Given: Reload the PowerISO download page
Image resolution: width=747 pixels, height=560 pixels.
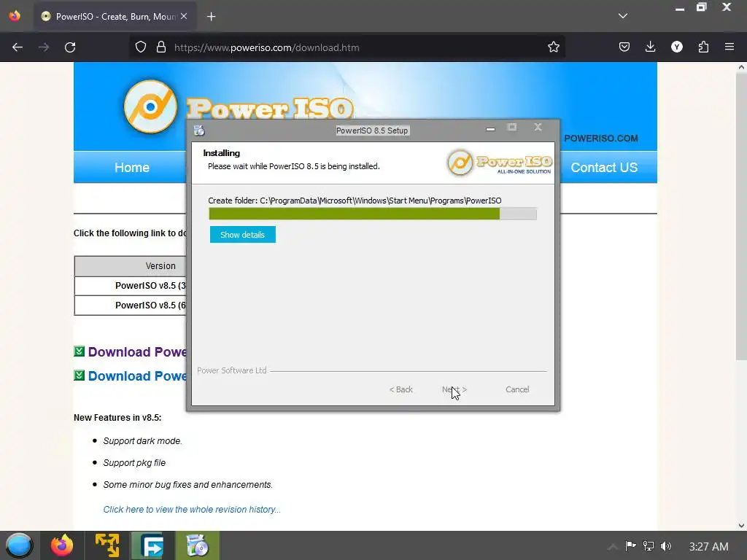Looking at the screenshot, I should pos(70,47).
